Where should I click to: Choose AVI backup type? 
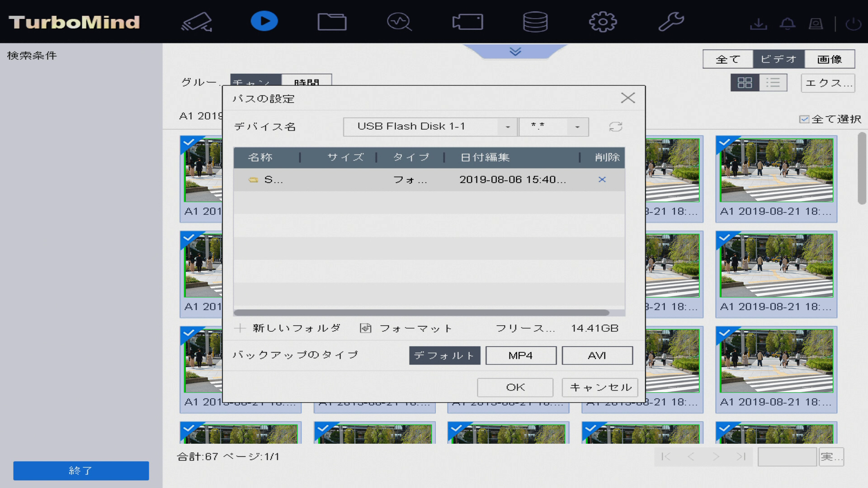597,356
